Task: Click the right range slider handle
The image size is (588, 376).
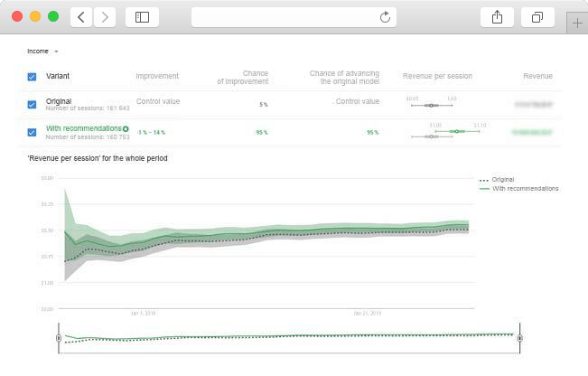Action: 519,337
